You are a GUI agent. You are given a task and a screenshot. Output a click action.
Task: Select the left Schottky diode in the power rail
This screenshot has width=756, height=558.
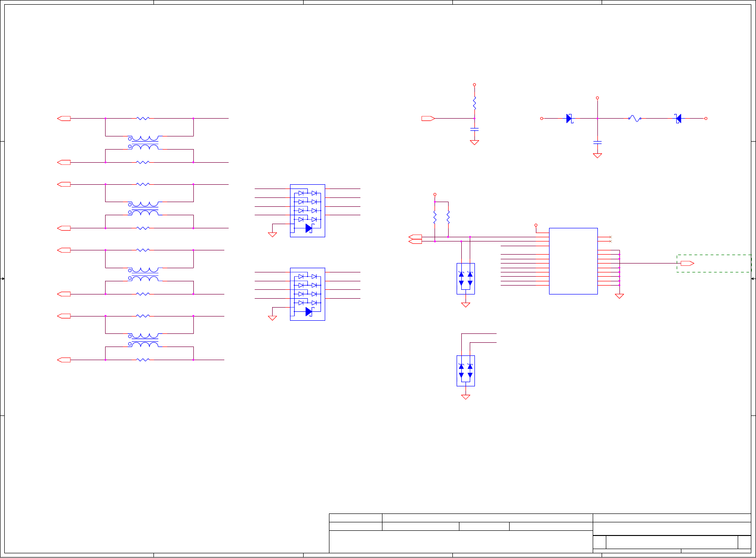(x=570, y=119)
